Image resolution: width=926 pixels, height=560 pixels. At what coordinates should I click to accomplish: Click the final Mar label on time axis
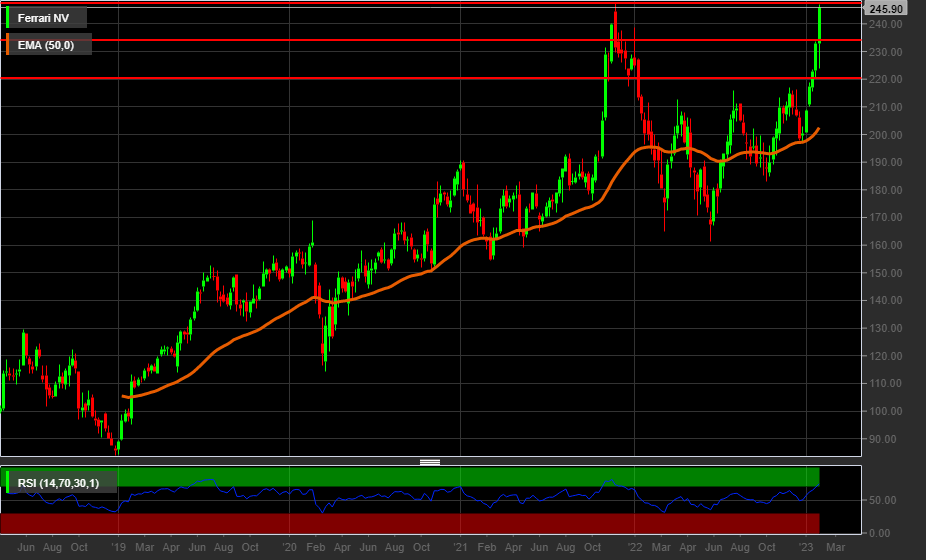[835, 547]
